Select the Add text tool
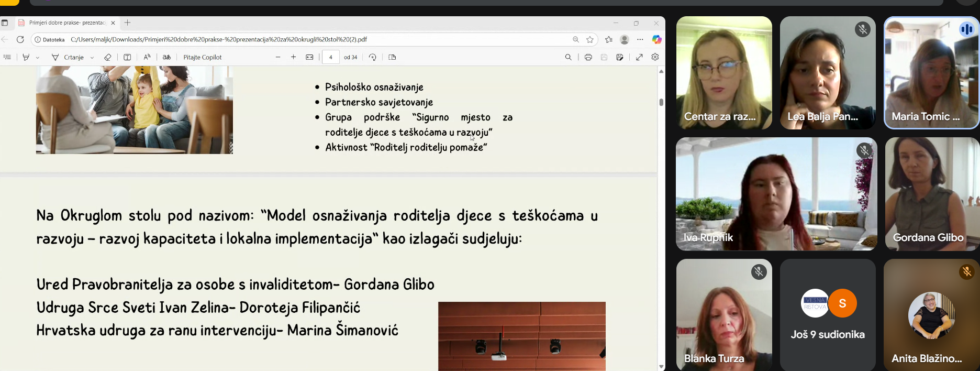 pos(127,57)
